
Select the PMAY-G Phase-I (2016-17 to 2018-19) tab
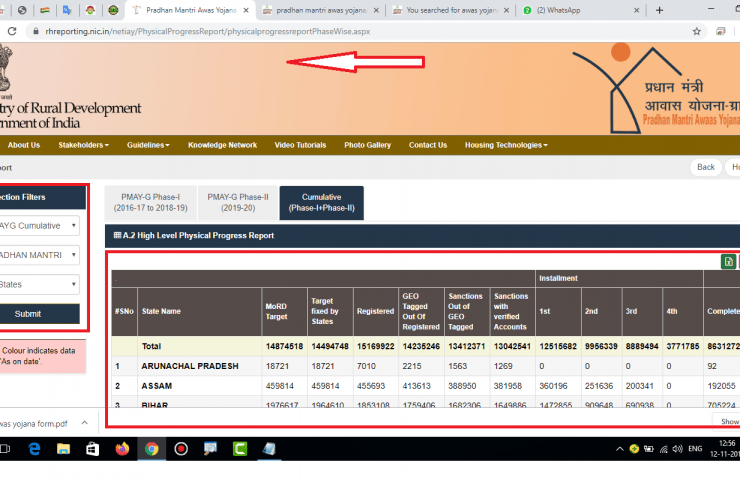coord(151,202)
